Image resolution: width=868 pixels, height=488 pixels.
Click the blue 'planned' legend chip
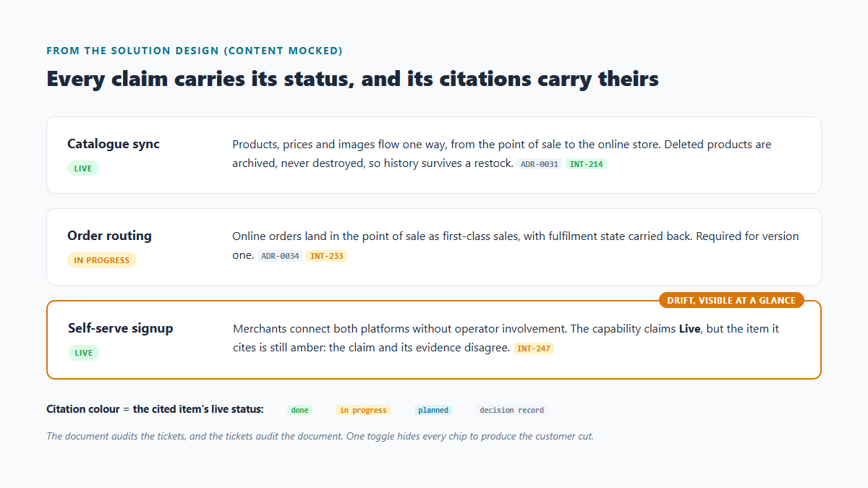tap(433, 410)
